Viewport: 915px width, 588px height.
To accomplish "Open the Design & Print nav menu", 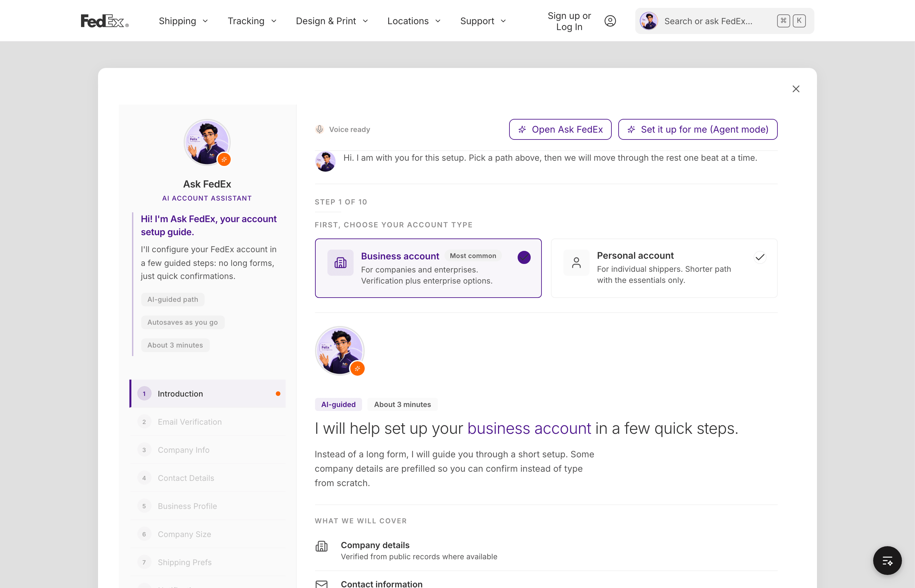I will (x=332, y=21).
